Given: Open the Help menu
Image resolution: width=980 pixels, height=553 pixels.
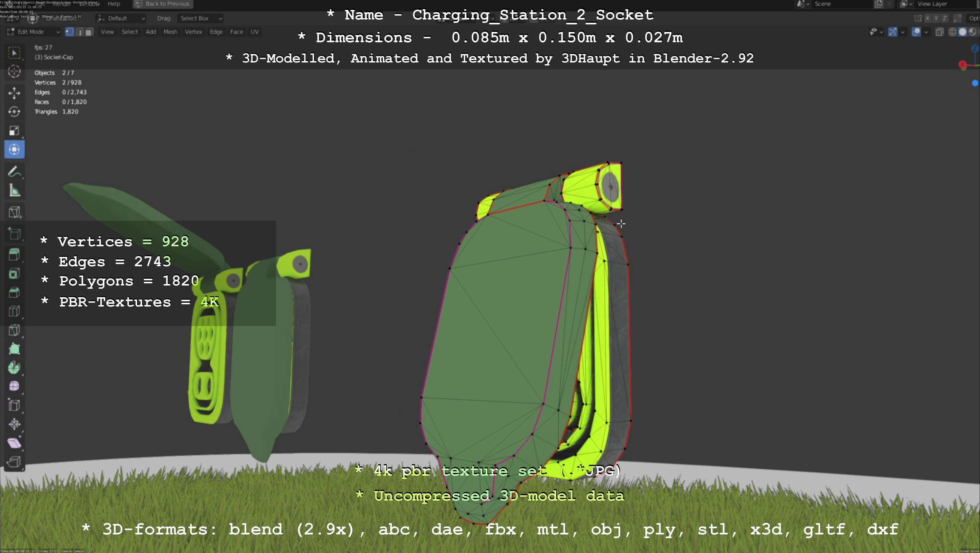Looking at the screenshot, I should click(x=114, y=4).
